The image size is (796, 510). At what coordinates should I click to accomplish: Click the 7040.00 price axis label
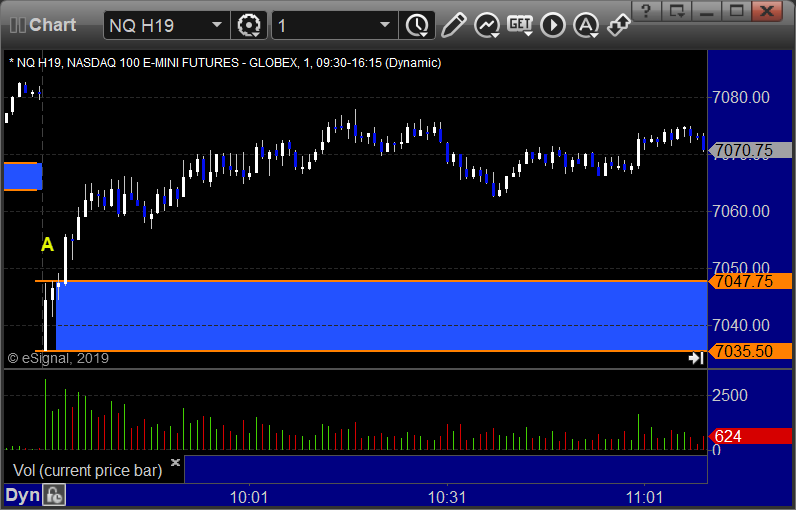(741, 325)
